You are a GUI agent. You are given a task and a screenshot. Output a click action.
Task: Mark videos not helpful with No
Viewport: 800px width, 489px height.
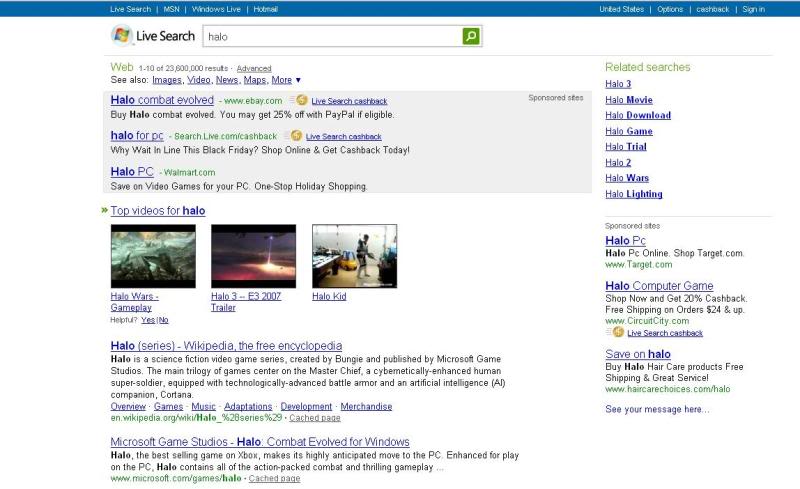163,320
